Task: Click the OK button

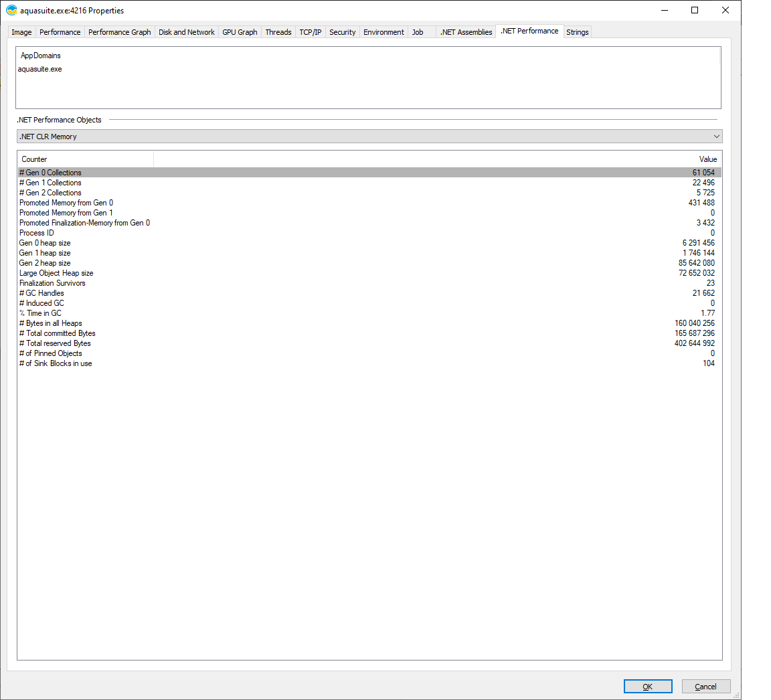Action: tap(648, 687)
